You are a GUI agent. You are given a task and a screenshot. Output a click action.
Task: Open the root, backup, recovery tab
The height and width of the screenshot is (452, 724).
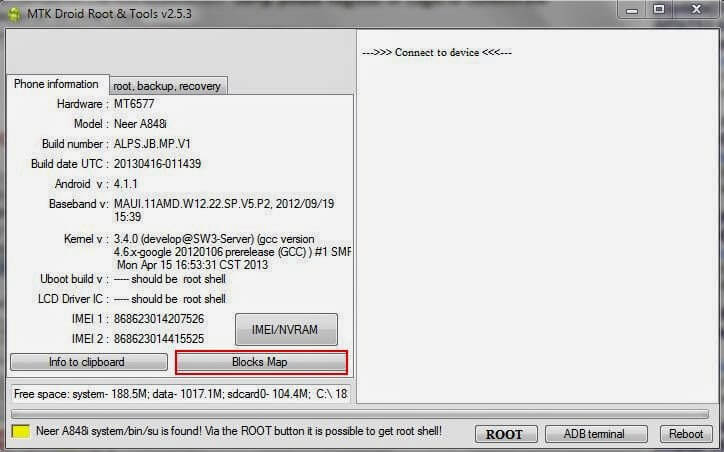click(166, 86)
